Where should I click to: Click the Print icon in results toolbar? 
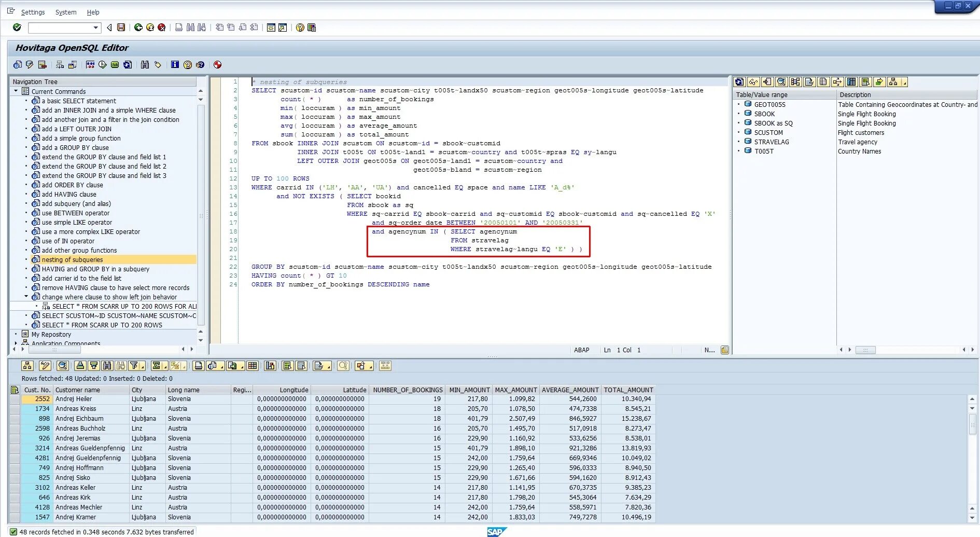click(198, 366)
